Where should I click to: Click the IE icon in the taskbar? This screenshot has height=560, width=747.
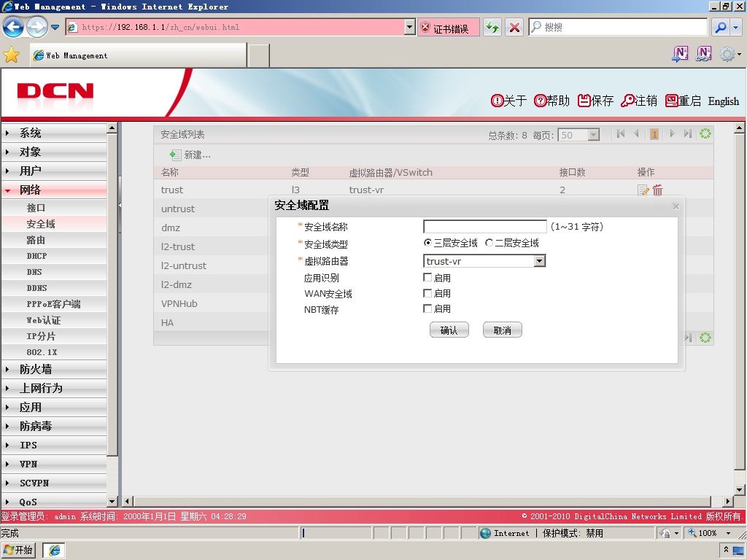tap(54, 551)
